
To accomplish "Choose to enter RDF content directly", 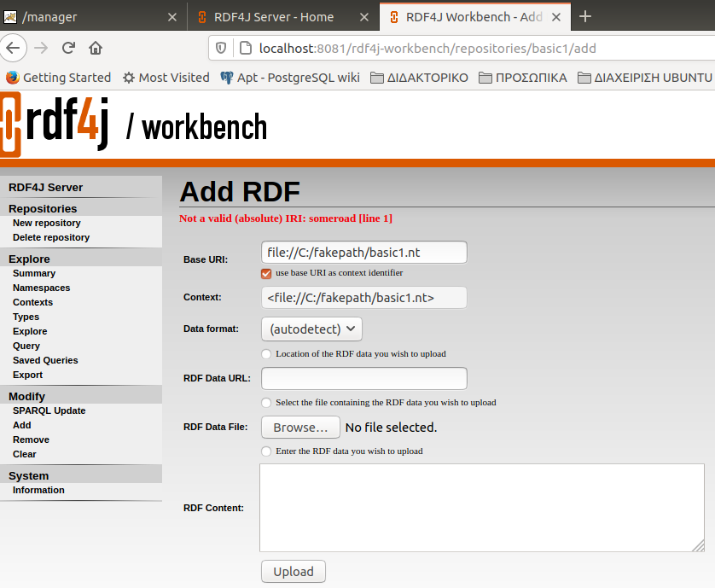I will point(265,451).
